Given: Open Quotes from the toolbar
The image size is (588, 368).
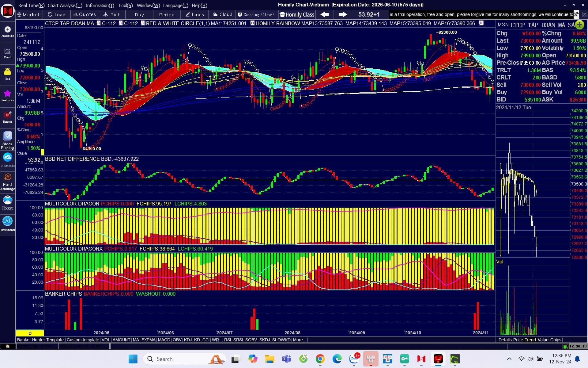Looking at the screenshot, I should click(85, 14).
